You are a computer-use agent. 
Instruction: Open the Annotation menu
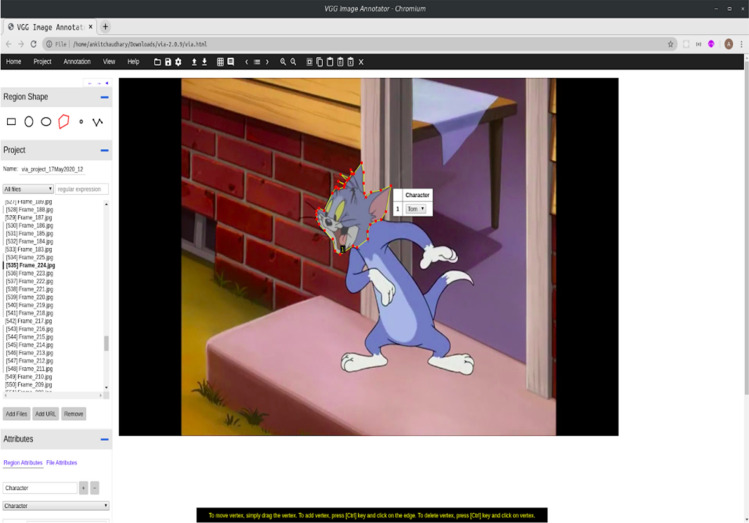[77, 62]
